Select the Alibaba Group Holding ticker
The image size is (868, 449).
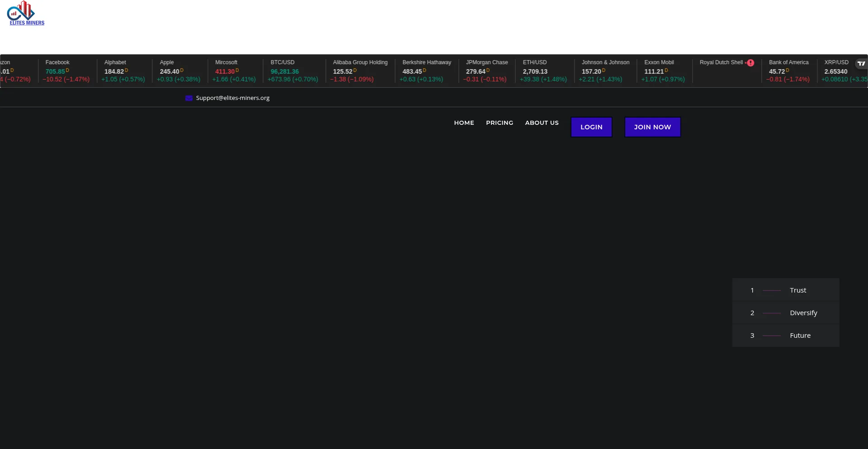pos(359,71)
